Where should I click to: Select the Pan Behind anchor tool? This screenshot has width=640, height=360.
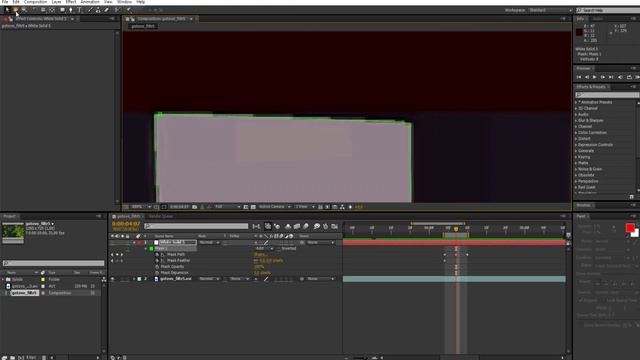(x=52, y=10)
